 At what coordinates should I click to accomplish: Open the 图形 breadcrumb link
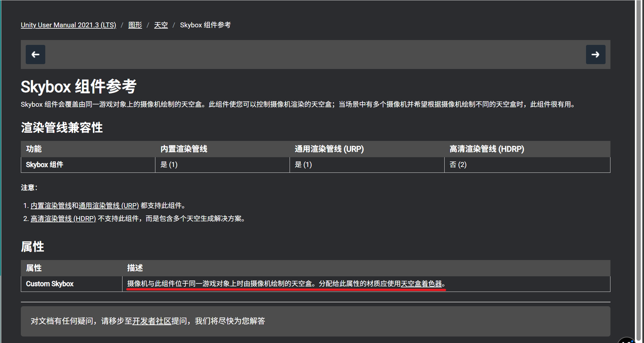[135, 25]
